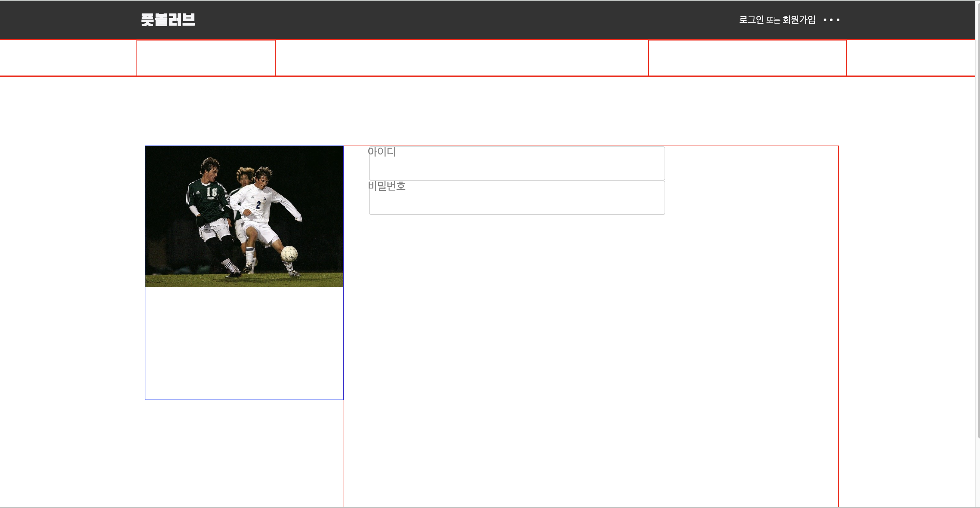
Task: Open the 회원가입 sign-up link
Action: 799,20
